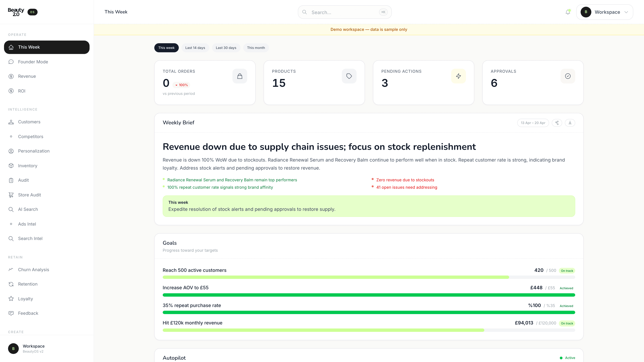Click the 35% repeat purchase rate progress bar
Screen dimensions: 644x362
[369, 313]
